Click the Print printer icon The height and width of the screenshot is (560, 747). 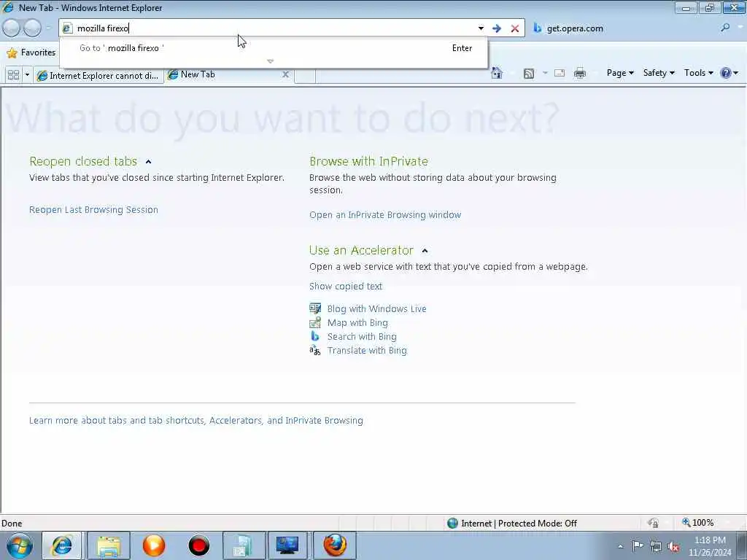[x=580, y=73]
